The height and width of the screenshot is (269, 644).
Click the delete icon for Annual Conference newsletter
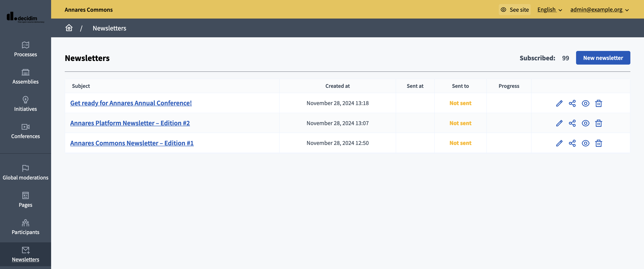coord(598,103)
